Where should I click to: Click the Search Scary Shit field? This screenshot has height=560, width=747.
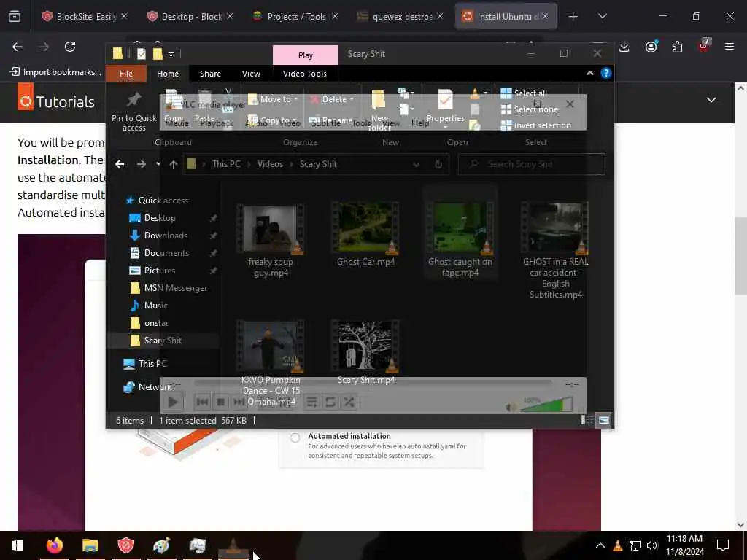pyautogui.click(x=532, y=164)
